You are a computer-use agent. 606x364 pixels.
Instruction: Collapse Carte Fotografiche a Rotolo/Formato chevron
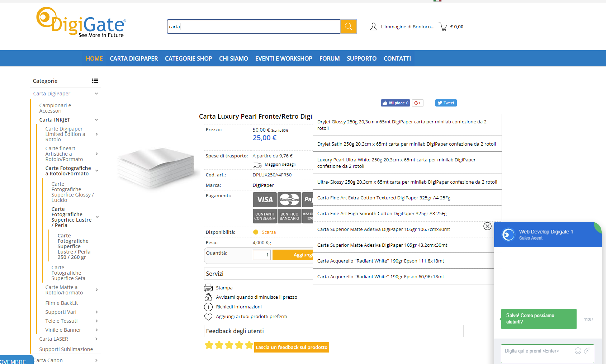point(97,171)
